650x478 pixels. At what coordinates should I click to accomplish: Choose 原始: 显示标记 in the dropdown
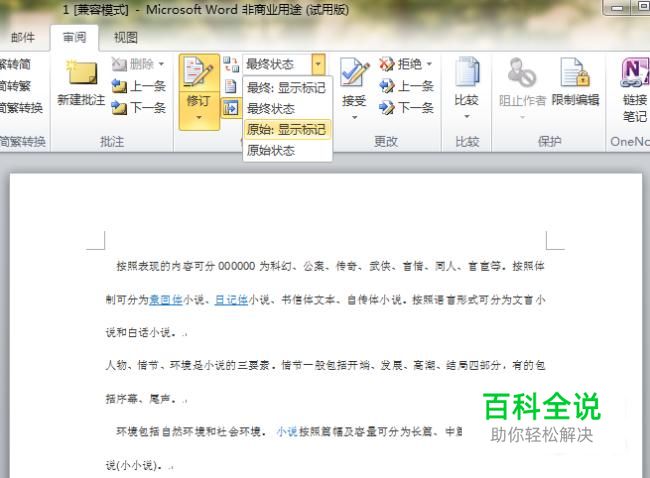(286, 129)
